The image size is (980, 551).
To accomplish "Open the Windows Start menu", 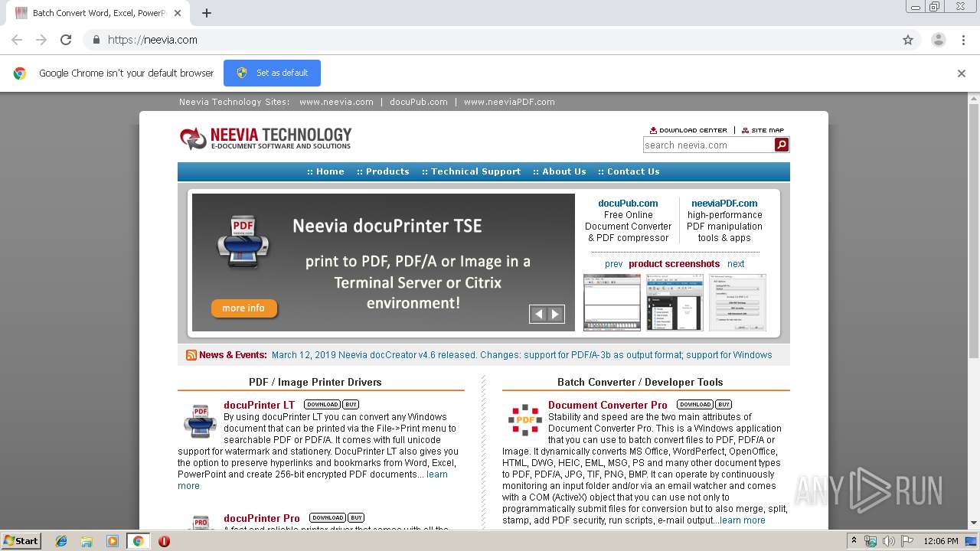I will (21, 541).
